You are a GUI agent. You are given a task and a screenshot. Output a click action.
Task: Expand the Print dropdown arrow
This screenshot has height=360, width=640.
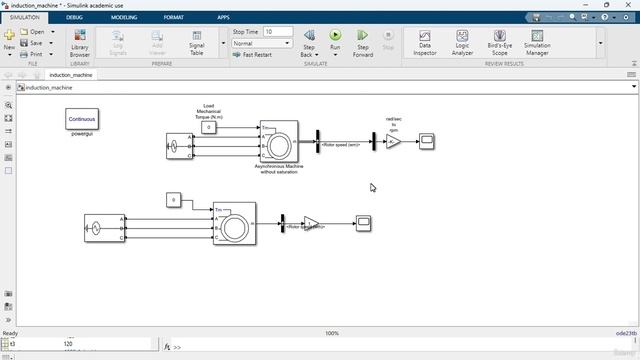point(51,54)
